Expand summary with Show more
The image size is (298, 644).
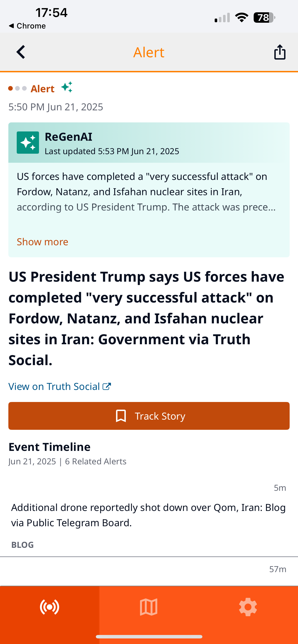click(x=42, y=242)
